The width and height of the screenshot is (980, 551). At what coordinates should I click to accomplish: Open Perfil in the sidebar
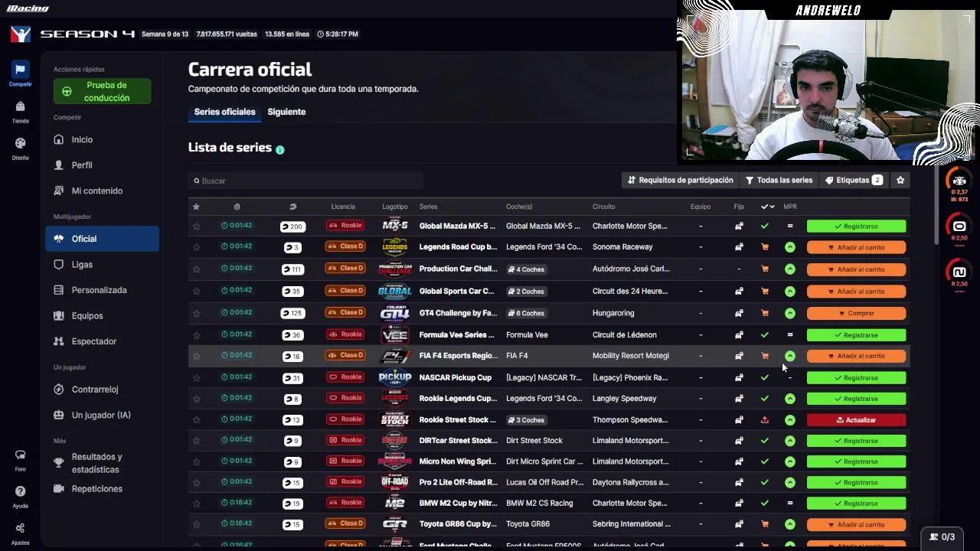click(x=102, y=165)
